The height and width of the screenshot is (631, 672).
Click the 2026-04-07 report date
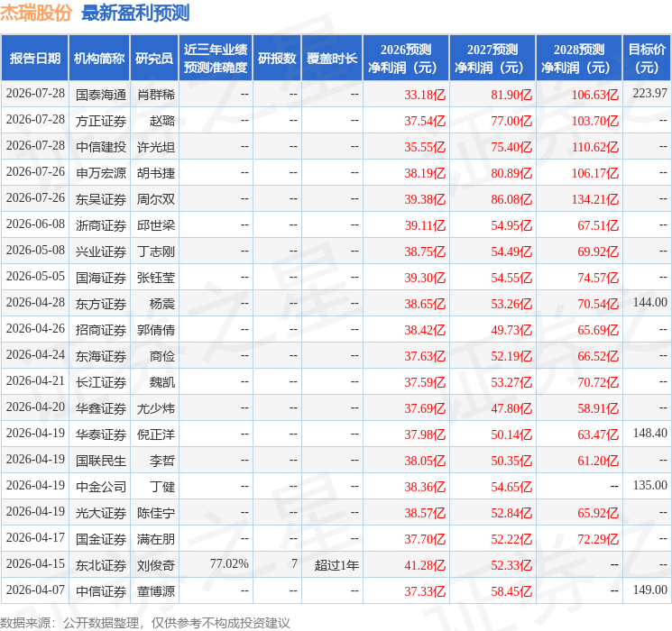pos(35,590)
